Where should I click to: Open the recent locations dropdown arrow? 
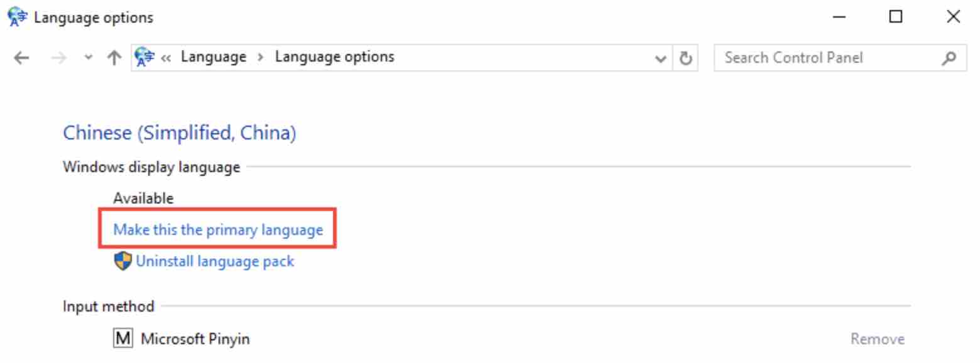88,58
